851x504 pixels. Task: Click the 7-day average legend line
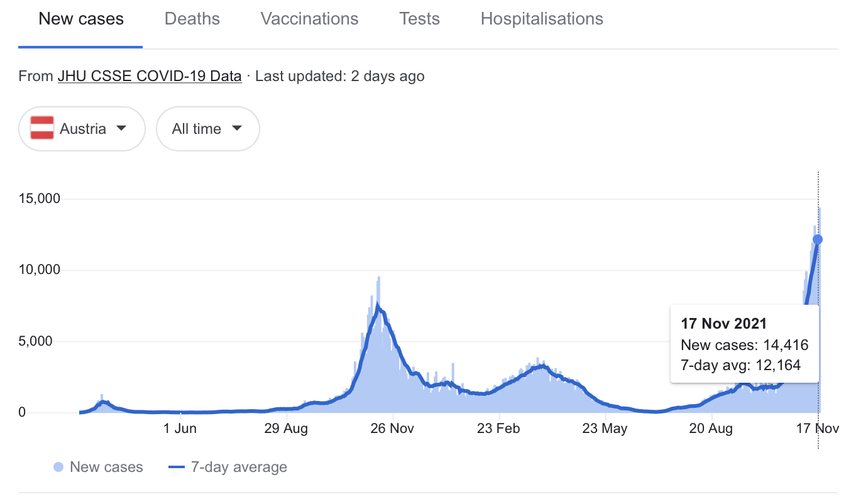point(177,468)
